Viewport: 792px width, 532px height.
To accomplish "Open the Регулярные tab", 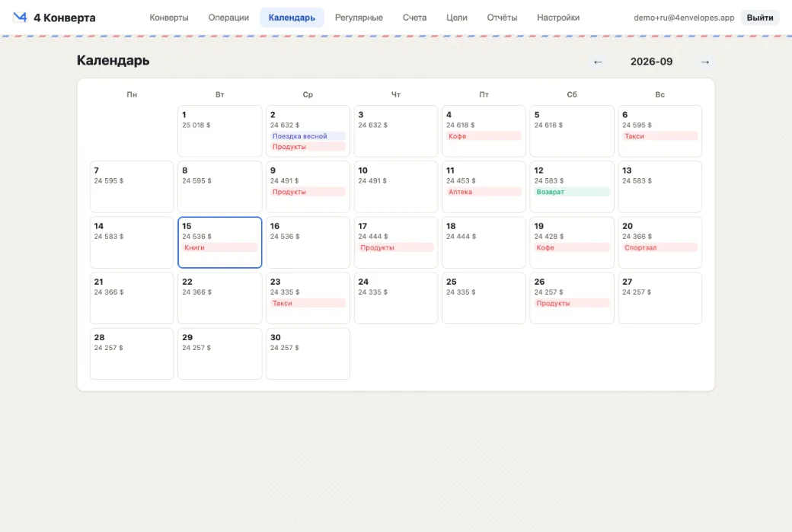I will coord(359,18).
